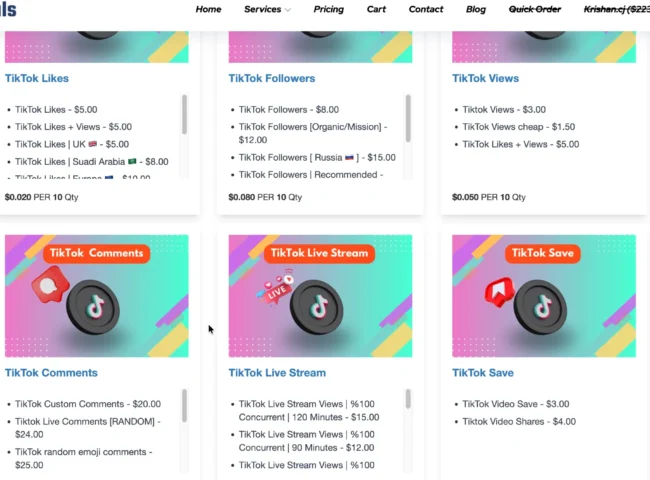Click the TikTok Comments speech bubble icon
The height and width of the screenshot is (480, 650).
pyautogui.click(x=48, y=288)
